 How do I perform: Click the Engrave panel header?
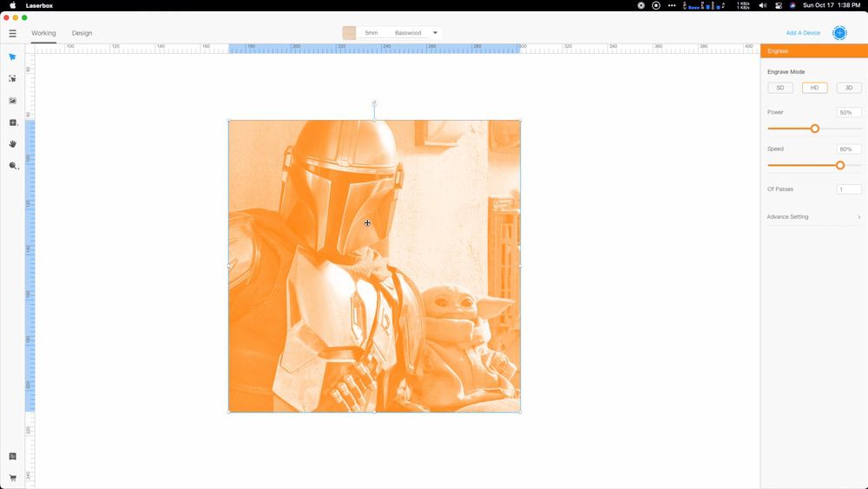click(814, 51)
